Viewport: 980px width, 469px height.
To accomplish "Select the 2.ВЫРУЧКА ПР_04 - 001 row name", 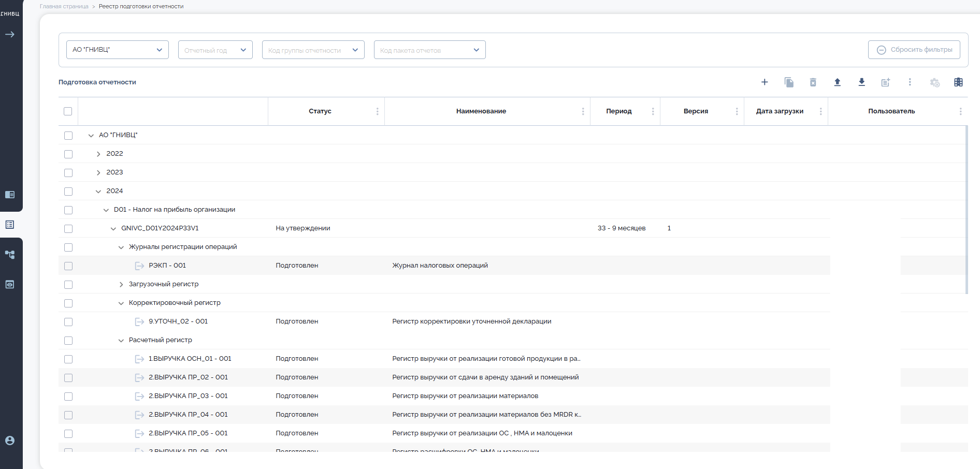I will coord(188,415).
